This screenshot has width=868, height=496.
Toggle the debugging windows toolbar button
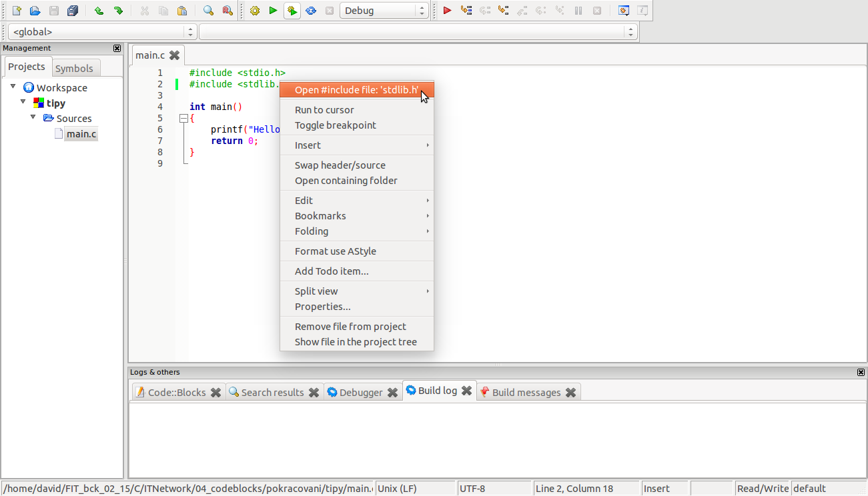coord(623,10)
